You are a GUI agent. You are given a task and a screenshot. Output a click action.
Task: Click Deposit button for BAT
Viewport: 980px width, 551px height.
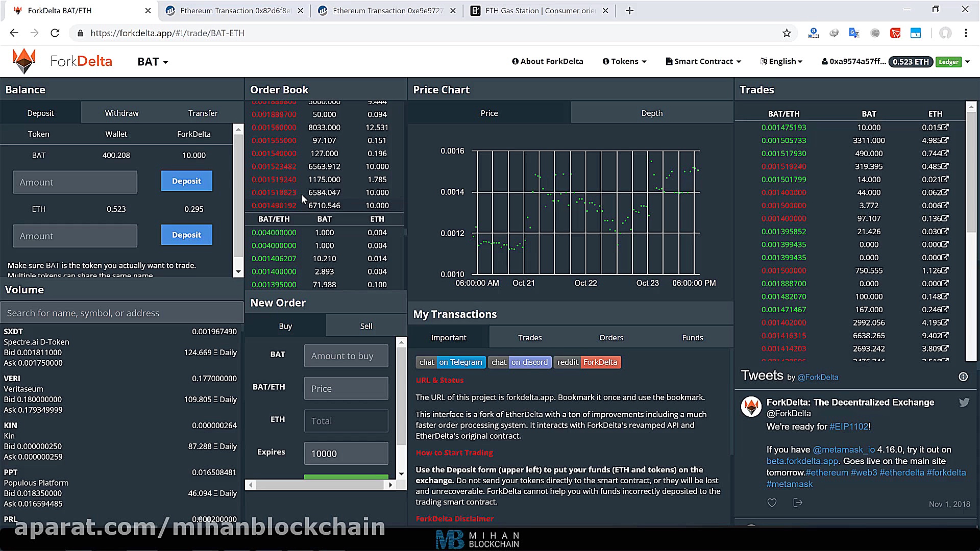tap(186, 181)
